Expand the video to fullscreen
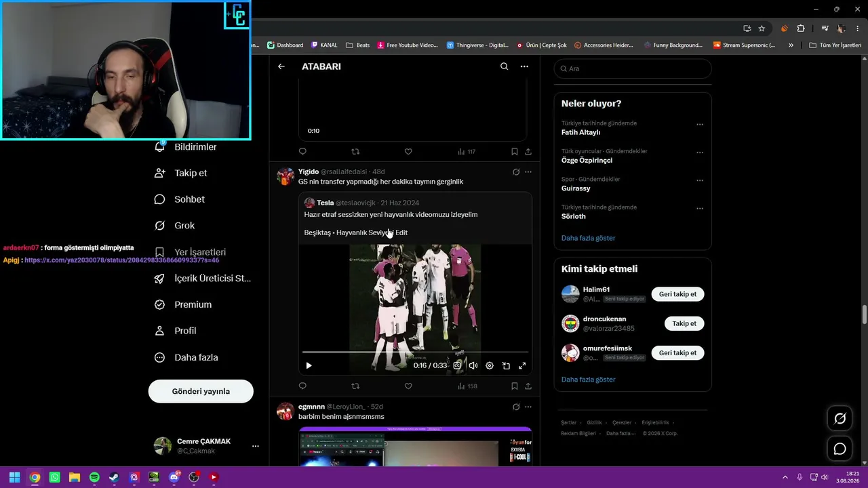Screen dimensions: 868x488 click(522, 366)
